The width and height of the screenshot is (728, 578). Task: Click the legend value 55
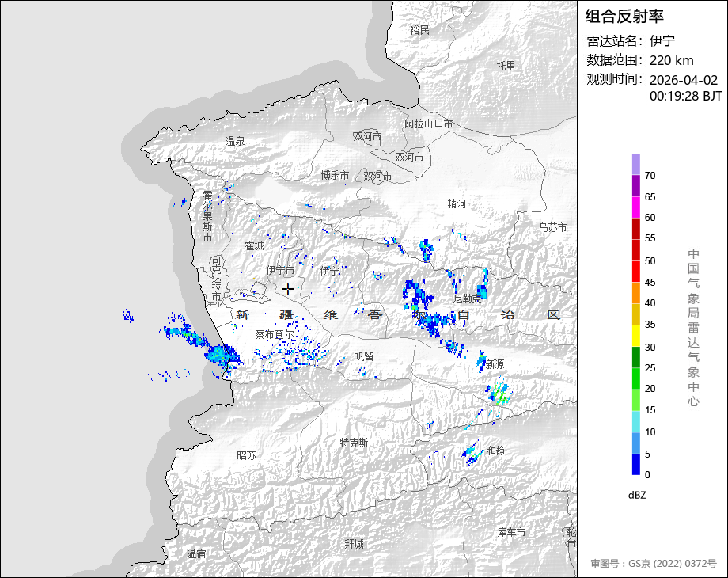650,238
